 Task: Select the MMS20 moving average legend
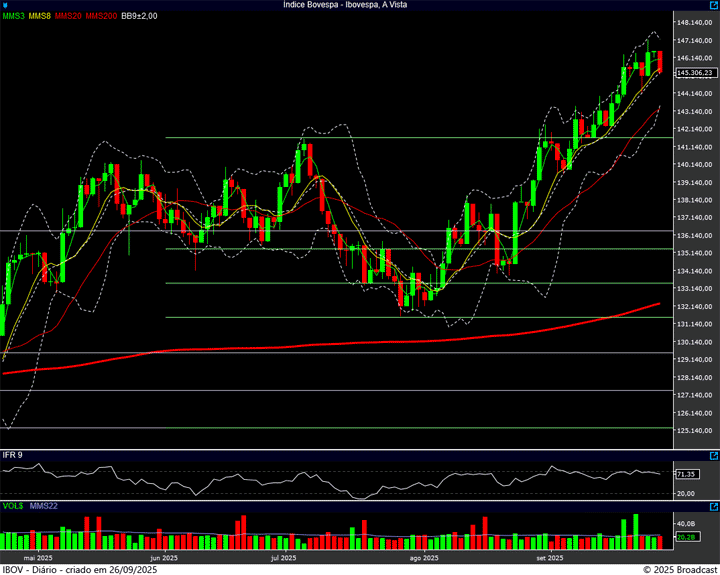click(x=69, y=16)
